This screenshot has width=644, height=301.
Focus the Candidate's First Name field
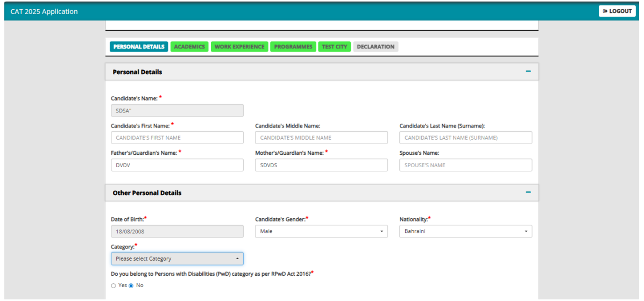pyautogui.click(x=177, y=138)
